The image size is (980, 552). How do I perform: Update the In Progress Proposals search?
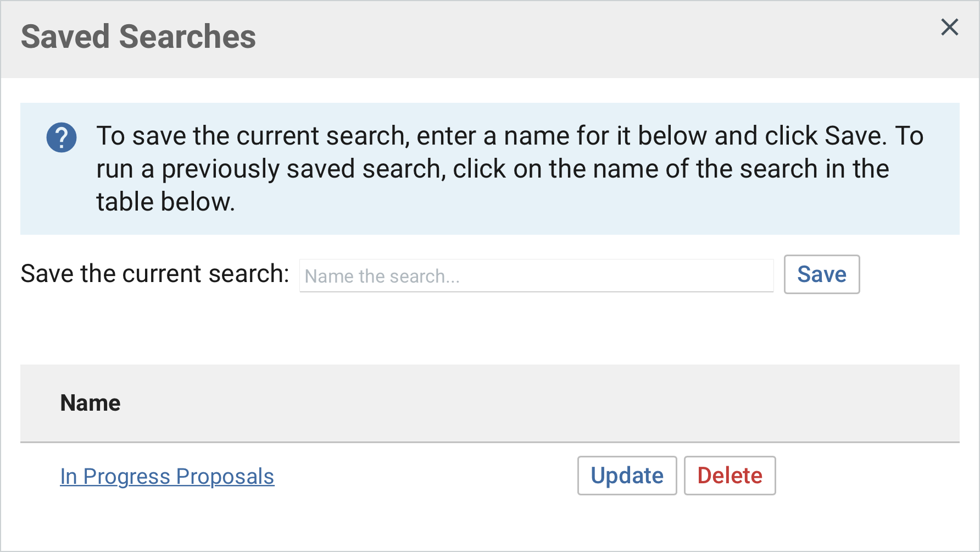[x=627, y=476]
